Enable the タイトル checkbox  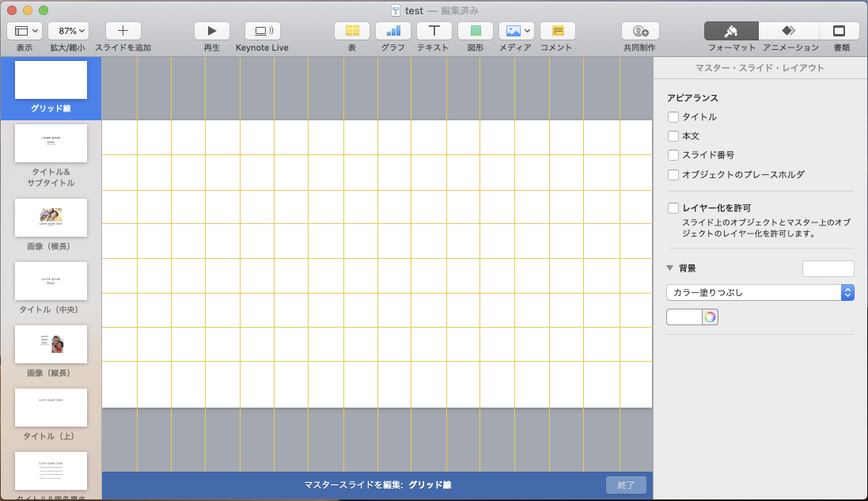tap(673, 117)
